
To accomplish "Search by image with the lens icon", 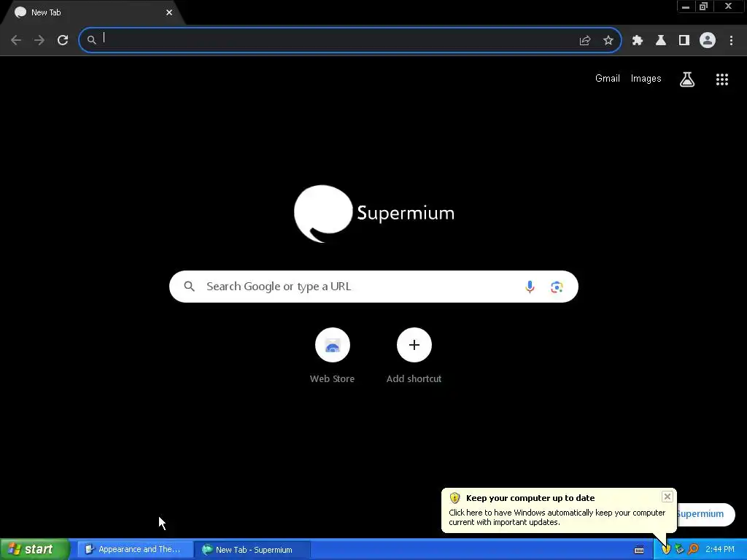I will pyautogui.click(x=557, y=287).
